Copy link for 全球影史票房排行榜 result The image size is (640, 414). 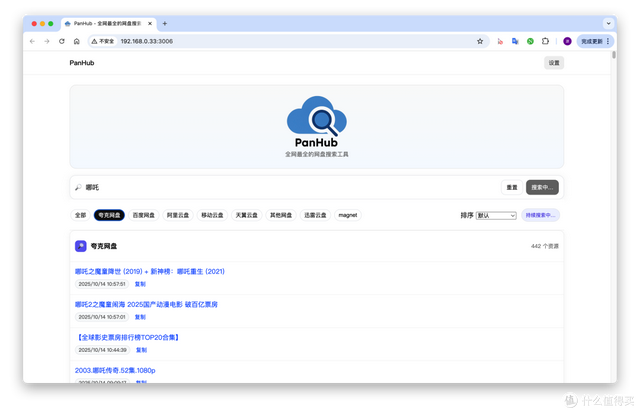click(x=141, y=350)
